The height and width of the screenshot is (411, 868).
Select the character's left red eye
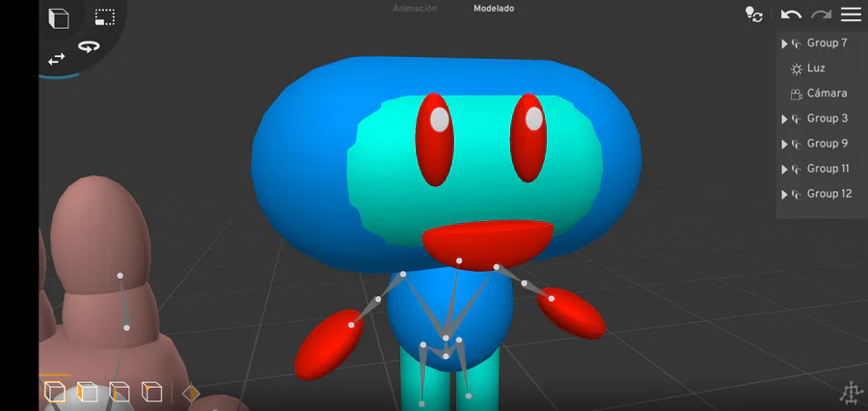coord(435,139)
